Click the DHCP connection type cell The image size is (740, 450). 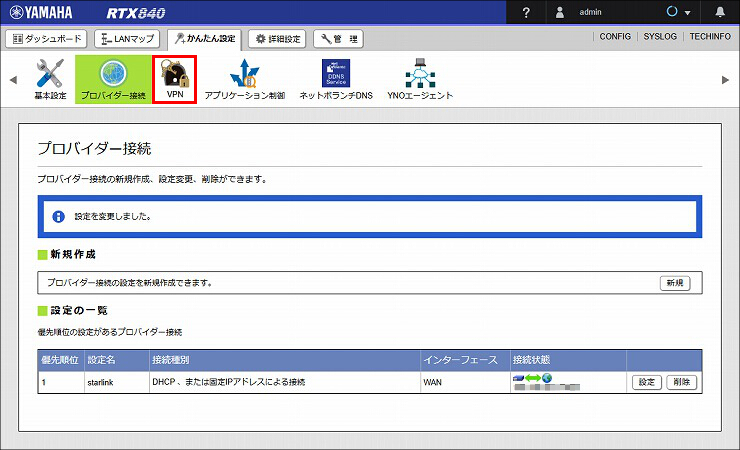[x=285, y=383]
